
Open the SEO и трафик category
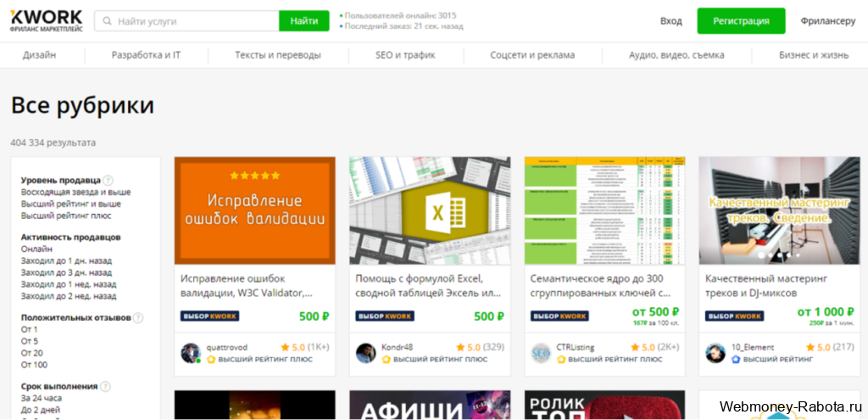(x=405, y=55)
